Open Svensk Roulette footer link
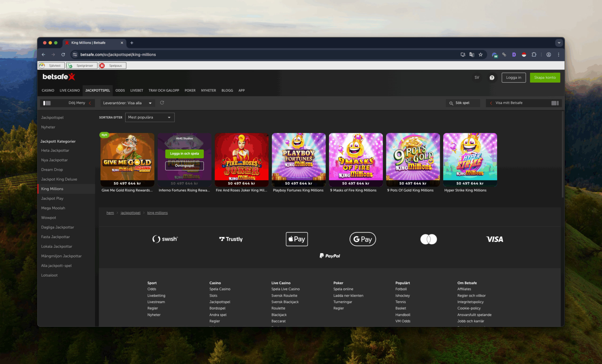Screen dimensions: 602x364 tap(284, 295)
